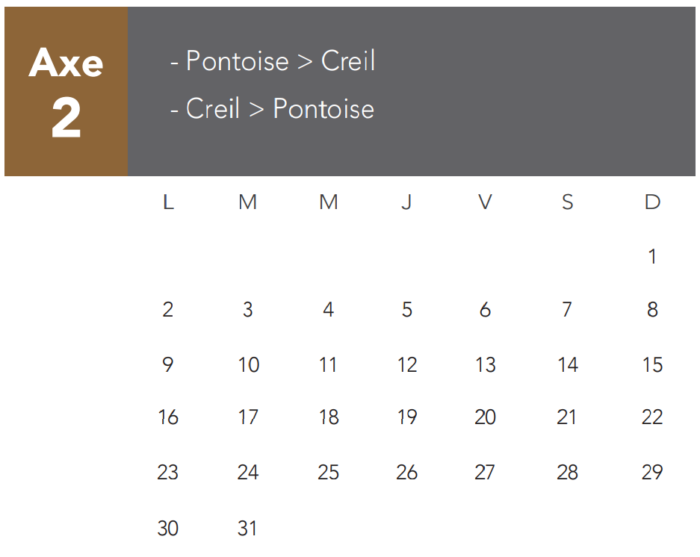Click the Sunday column header D

click(x=652, y=202)
